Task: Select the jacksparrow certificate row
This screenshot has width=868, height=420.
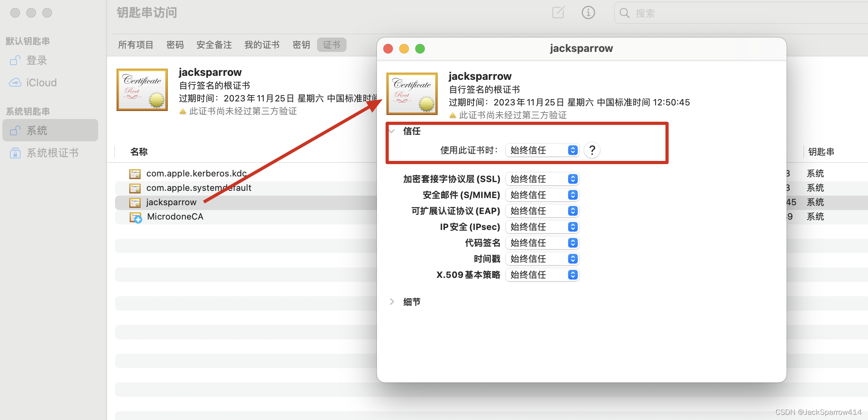Action: [x=246, y=202]
